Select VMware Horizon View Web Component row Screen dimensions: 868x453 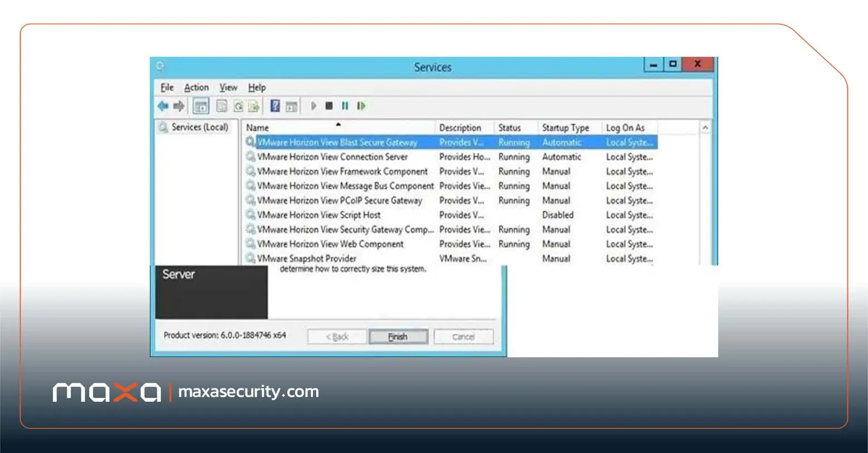point(451,243)
